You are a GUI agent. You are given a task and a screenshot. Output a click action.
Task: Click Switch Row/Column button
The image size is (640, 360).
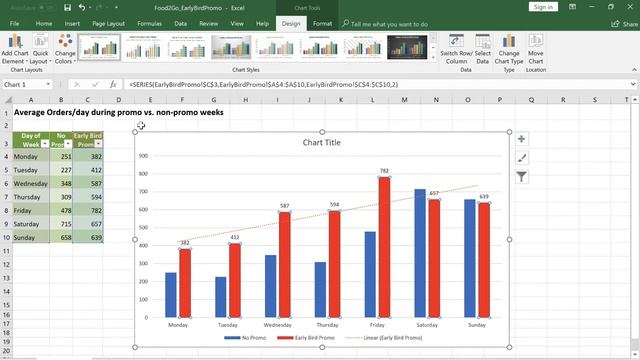pyautogui.click(x=456, y=49)
